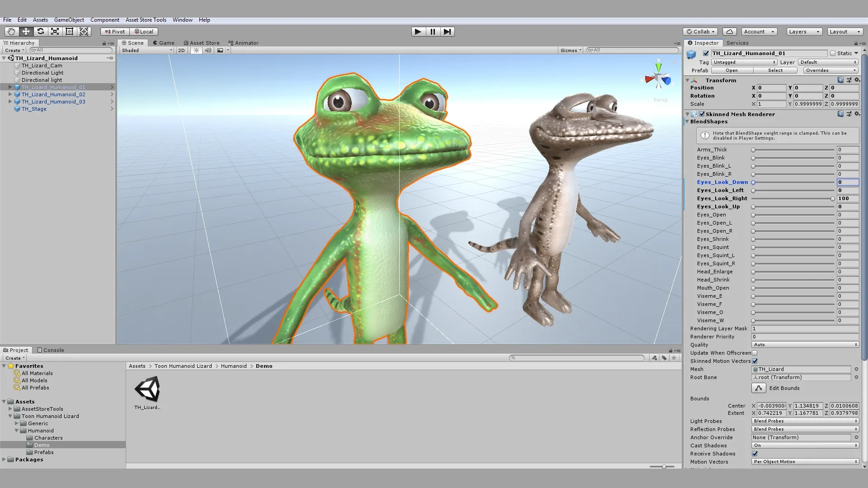This screenshot has width=868, height=488.
Task: Expand TH_Lizard_Humanoid_02 in Hierarchy
Action: 10,94
